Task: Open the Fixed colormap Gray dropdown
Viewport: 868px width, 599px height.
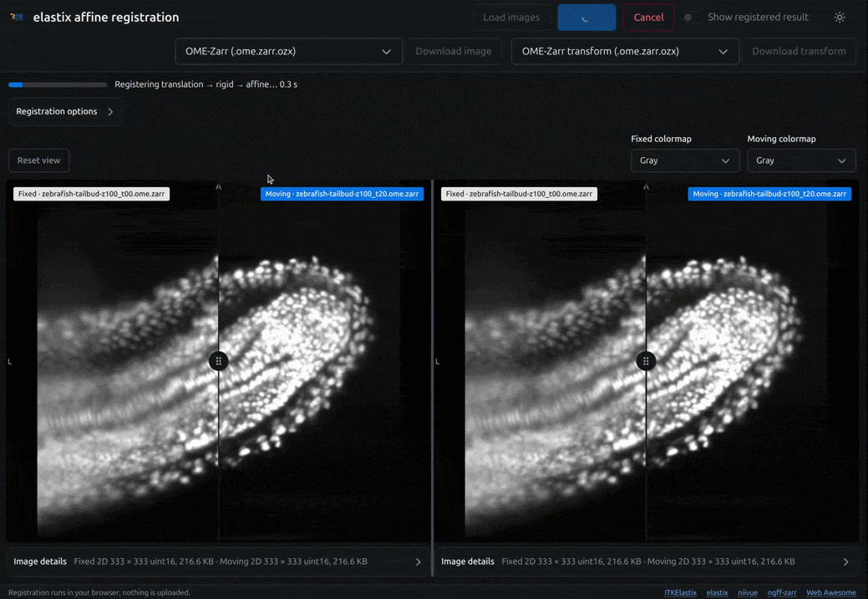Action: [685, 160]
